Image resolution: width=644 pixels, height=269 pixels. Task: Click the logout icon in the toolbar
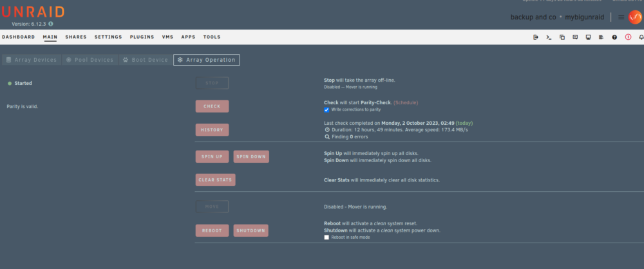(x=536, y=37)
